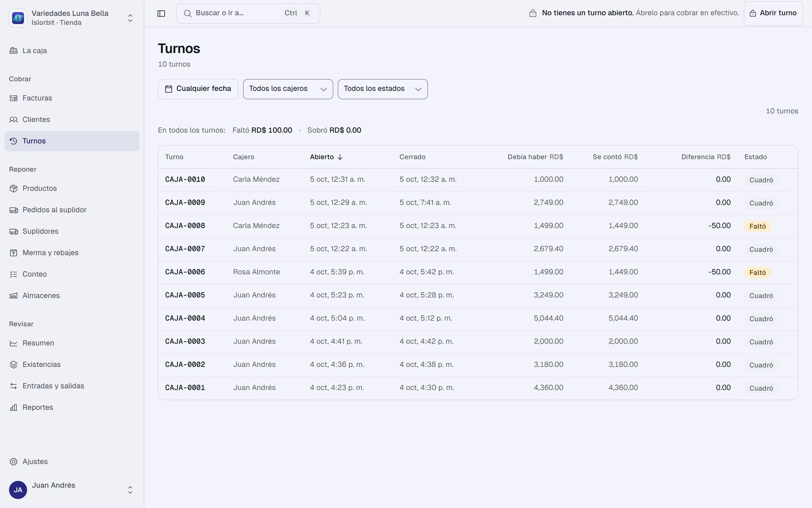Click the Cuadró status on CAJA-0001

point(761,388)
